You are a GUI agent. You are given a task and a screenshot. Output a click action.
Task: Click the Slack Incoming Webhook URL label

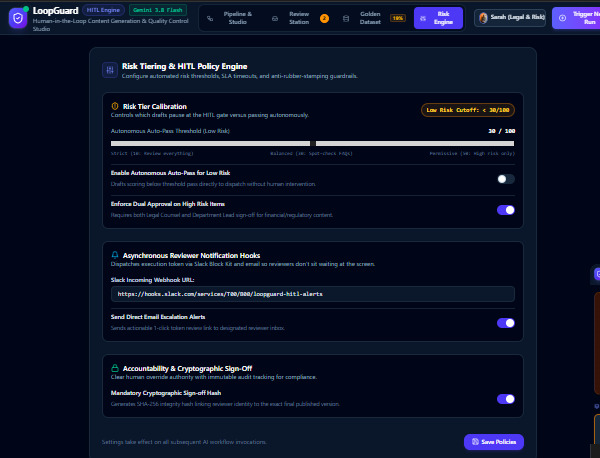(x=152, y=280)
